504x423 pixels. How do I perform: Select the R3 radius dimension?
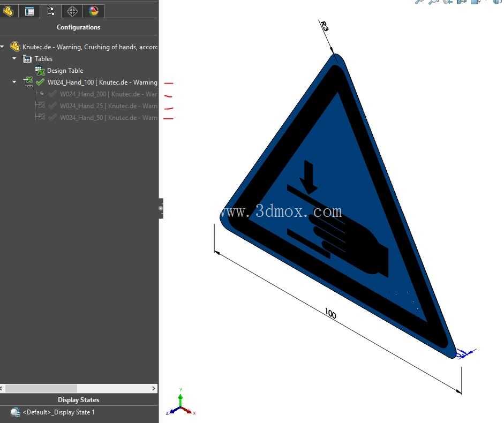(325, 26)
